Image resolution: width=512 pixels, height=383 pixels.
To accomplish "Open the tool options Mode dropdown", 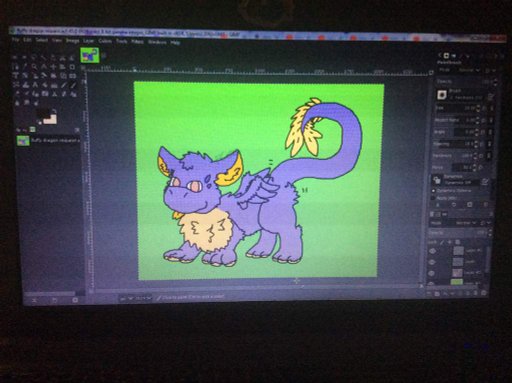I will click(469, 70).
